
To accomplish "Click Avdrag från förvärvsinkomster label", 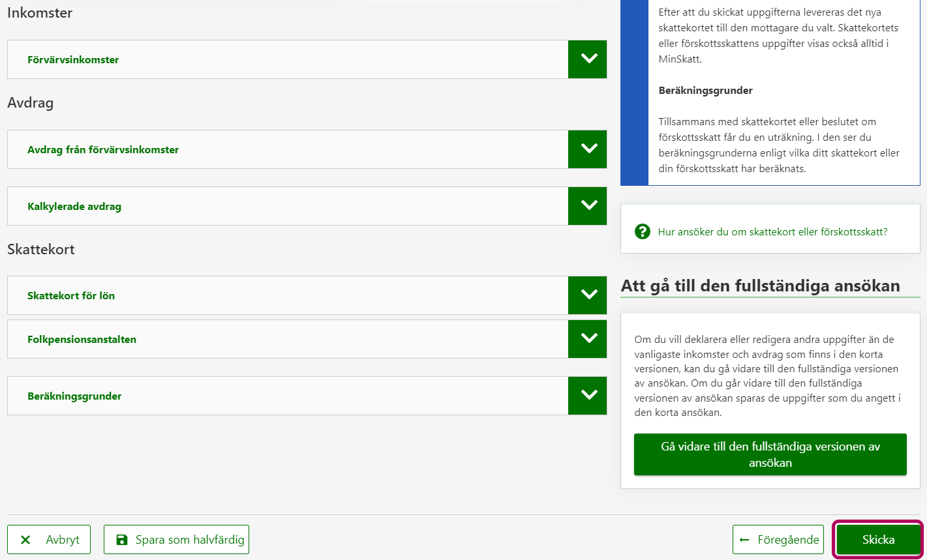I will coord(103,150).
